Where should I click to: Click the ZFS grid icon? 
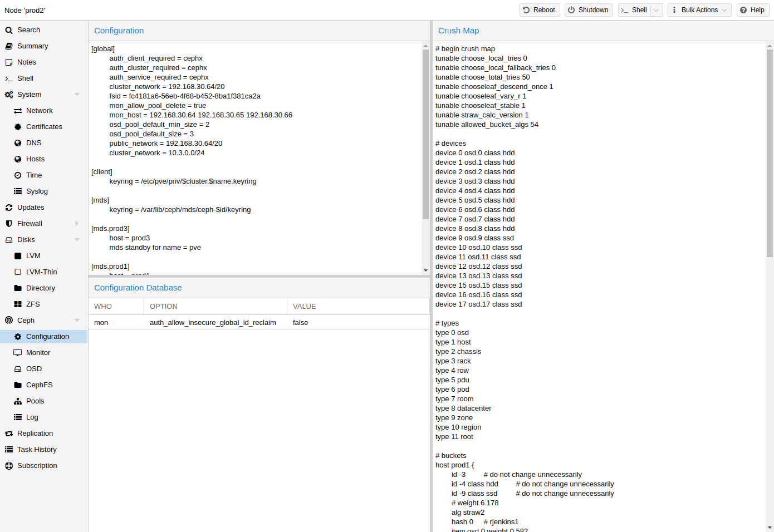click(x=18, y=304)
